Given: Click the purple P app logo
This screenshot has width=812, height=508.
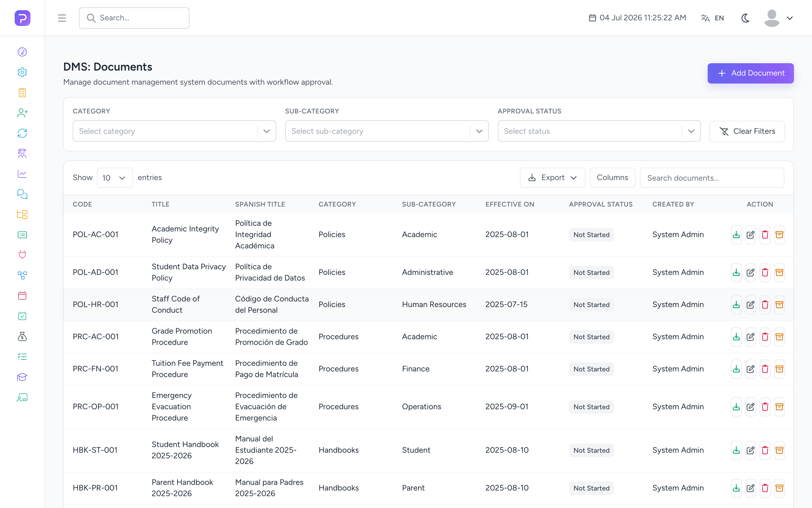Looking at the screenshot, I should (23, 18).
